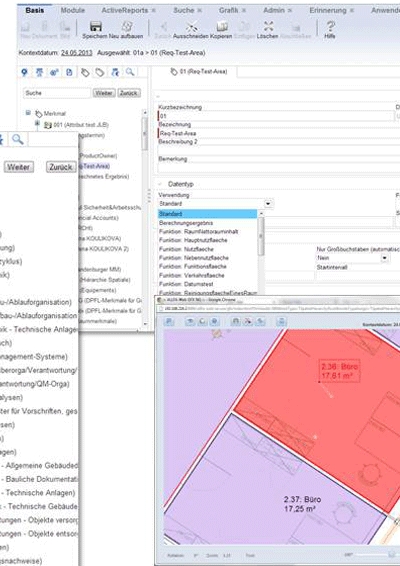Open the Nein dropdown under Nur Großbuchstaben
This screenshot has width=400, height=566.
tap(384, 258)
